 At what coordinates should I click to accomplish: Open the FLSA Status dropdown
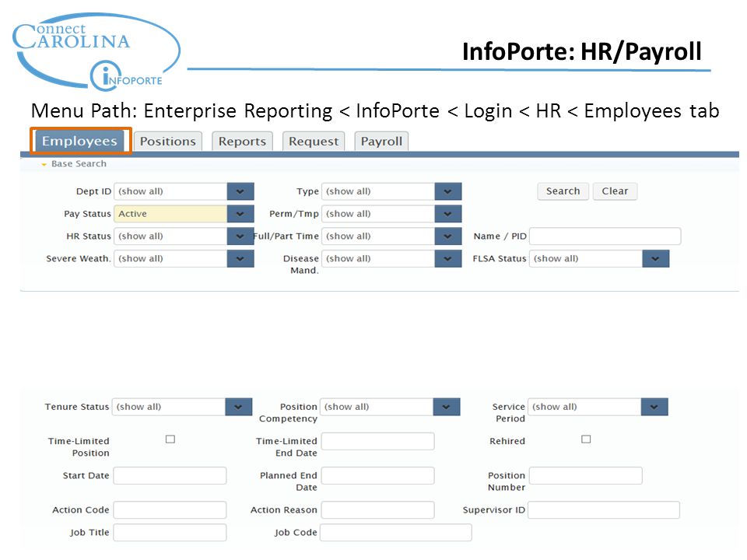click(x=655, y=258)
